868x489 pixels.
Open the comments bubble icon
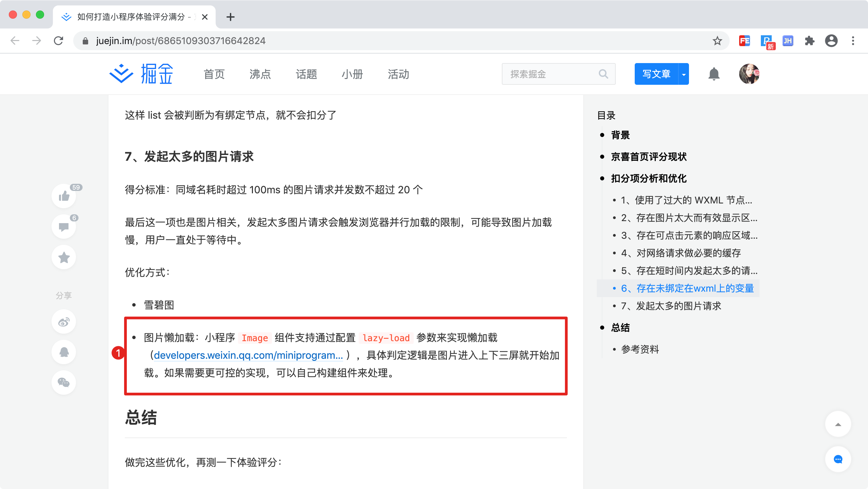[64, 227]
